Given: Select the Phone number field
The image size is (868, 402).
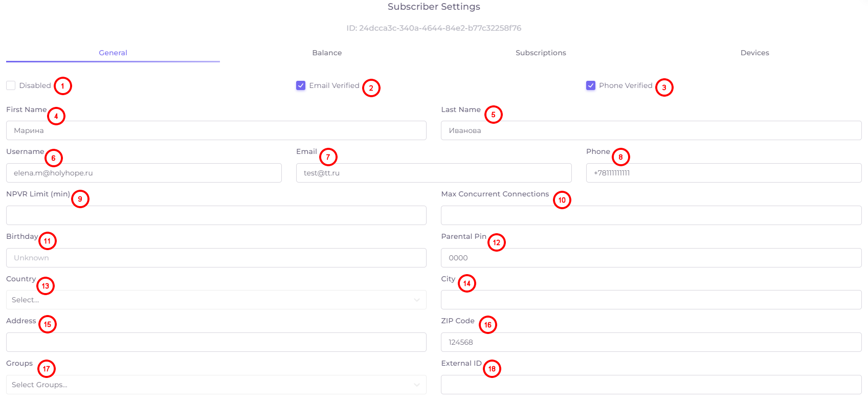Looking at the screenshot, I should tap(724, 173).
